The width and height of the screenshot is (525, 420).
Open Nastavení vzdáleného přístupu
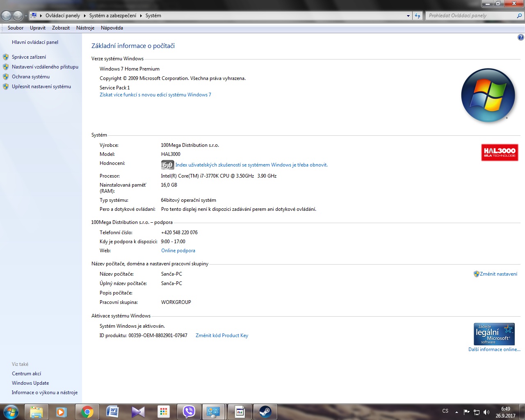pyautogui.click(x=45, y=67)
